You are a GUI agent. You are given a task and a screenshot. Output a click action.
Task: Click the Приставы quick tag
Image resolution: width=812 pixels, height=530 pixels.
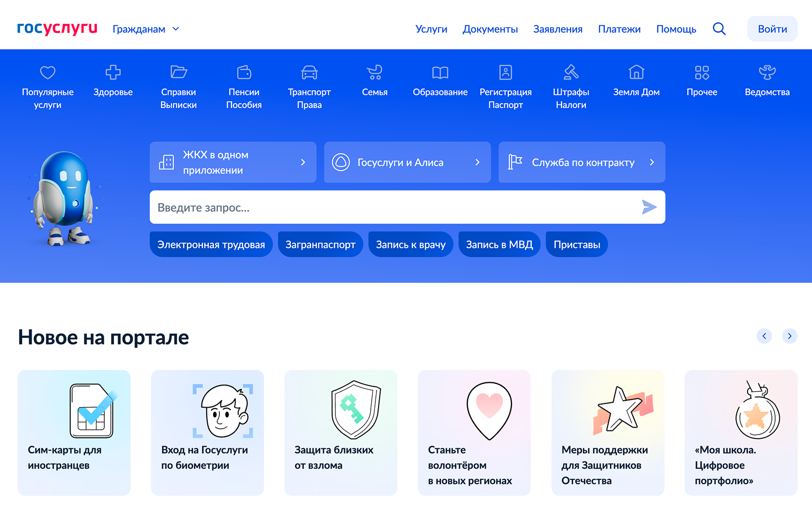tap(577, 245)
